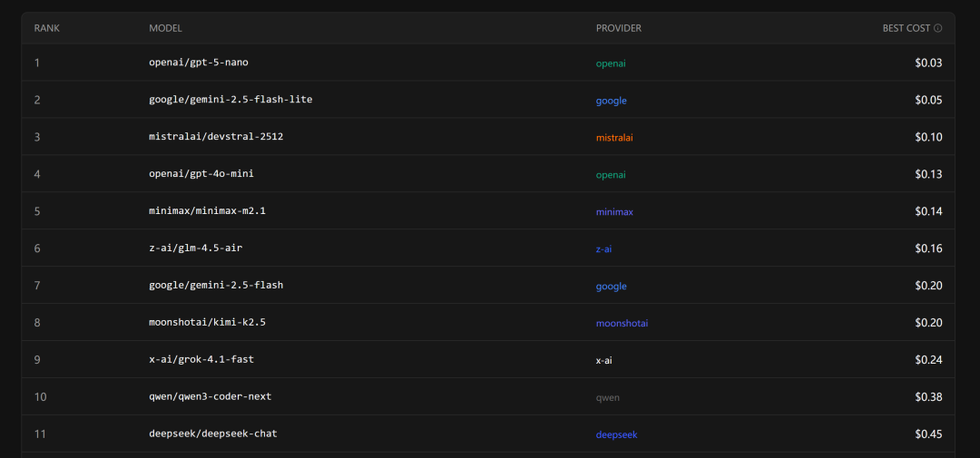Click the deepseek provider link
Image resolution: width=980 pixels, height=458 pixels.
[616, 435]
